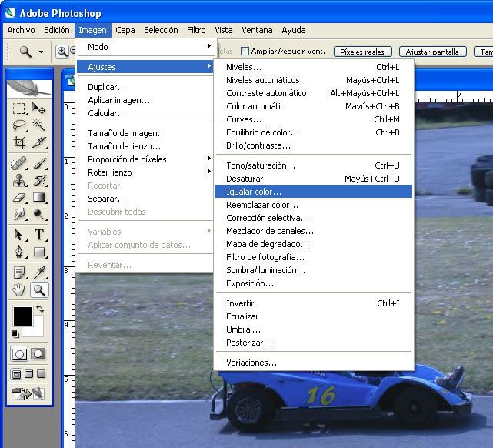Swap foreground and background colors

40,309
